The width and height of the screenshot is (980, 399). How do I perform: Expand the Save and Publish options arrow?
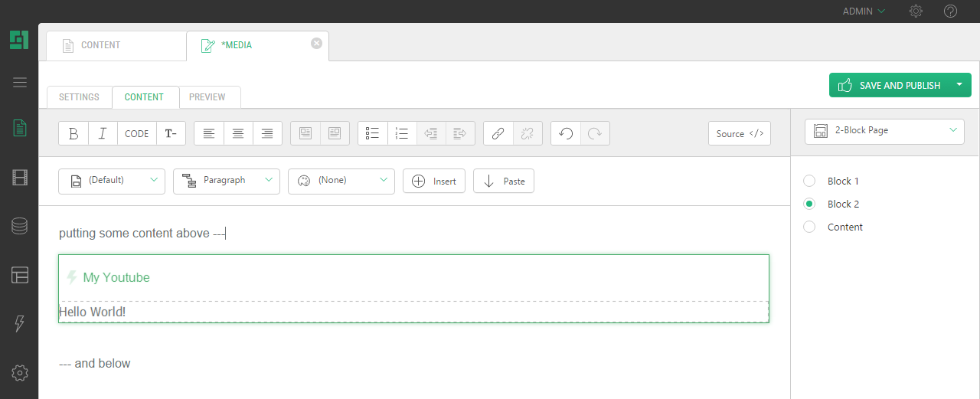click(x=959, y=85)
